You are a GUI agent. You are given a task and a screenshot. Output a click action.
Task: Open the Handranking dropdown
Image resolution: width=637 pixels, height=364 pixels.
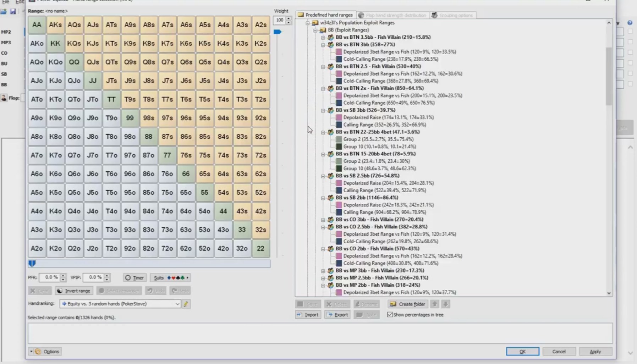(120, 304)
